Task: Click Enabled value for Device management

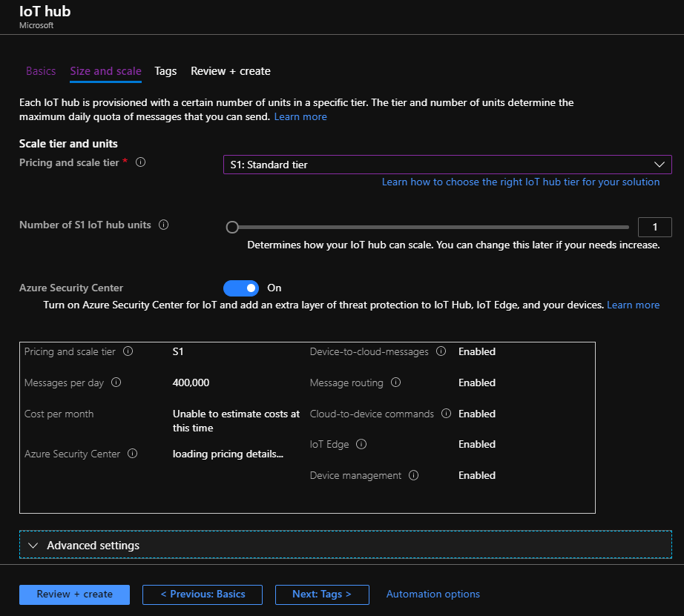Action: (477, 475)
